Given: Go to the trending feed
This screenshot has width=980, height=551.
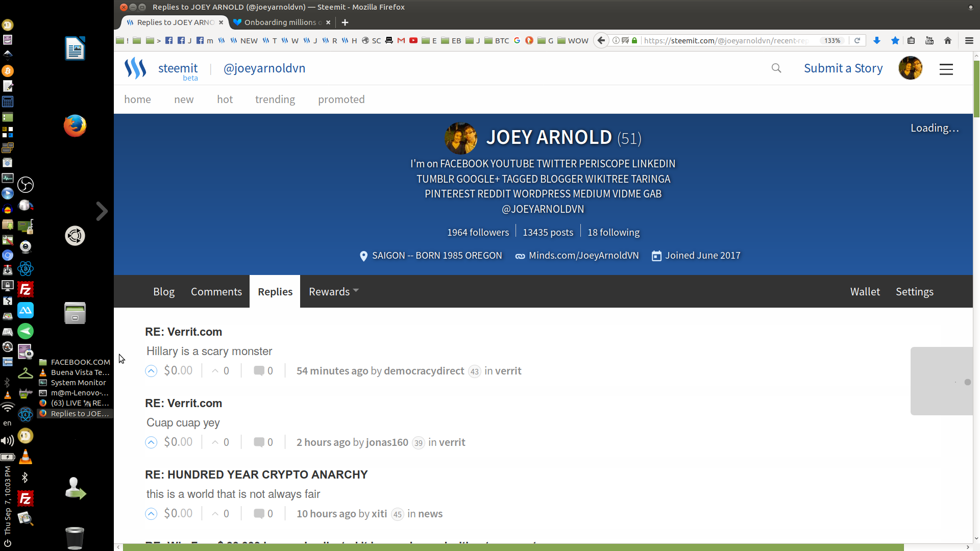Looking at the screenshot, I should (275, 99).
